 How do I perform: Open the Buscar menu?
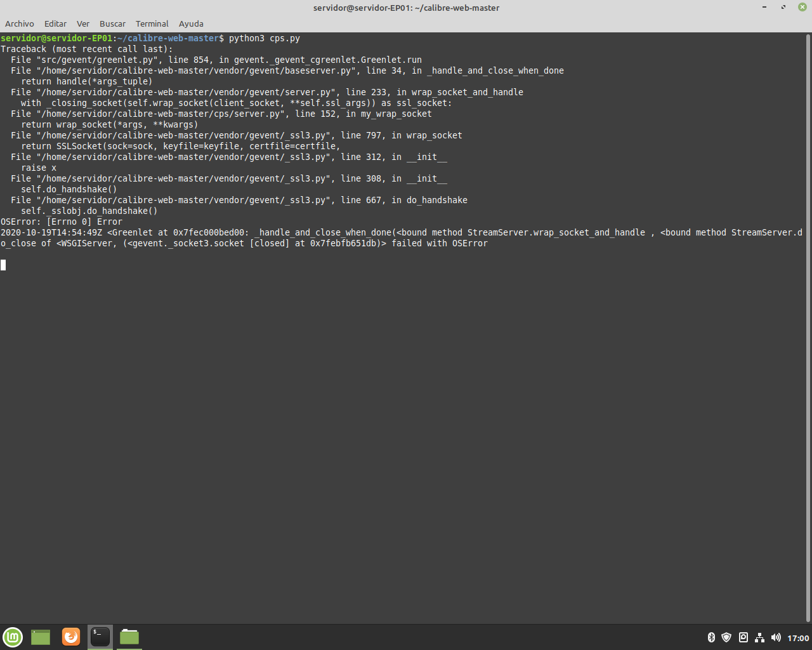[112, 23]
